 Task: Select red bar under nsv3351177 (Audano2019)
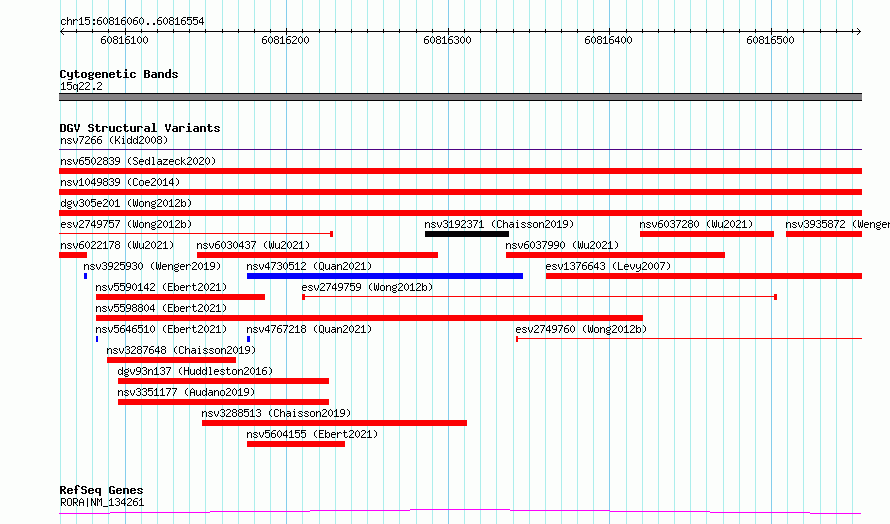pyautogui.click(x=224, y=402)
